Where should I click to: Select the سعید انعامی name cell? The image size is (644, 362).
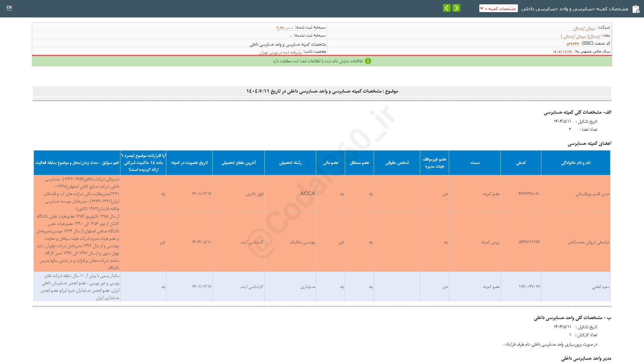[x=600, y=287]
